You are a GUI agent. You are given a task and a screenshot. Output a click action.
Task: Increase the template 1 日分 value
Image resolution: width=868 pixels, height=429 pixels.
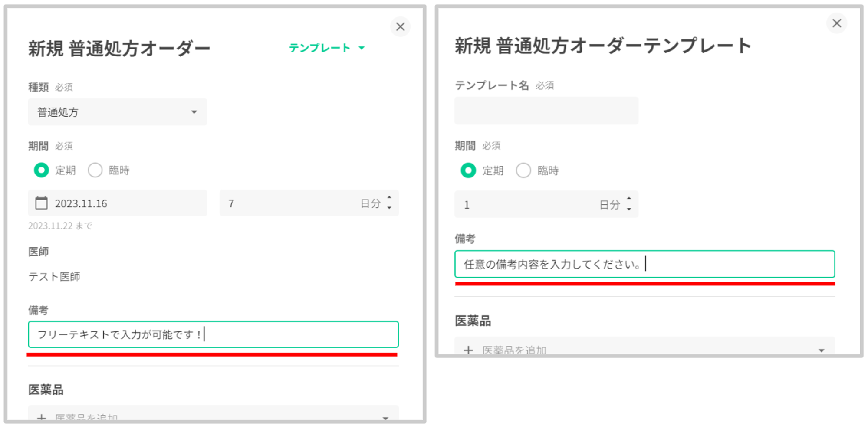point(629,199)
